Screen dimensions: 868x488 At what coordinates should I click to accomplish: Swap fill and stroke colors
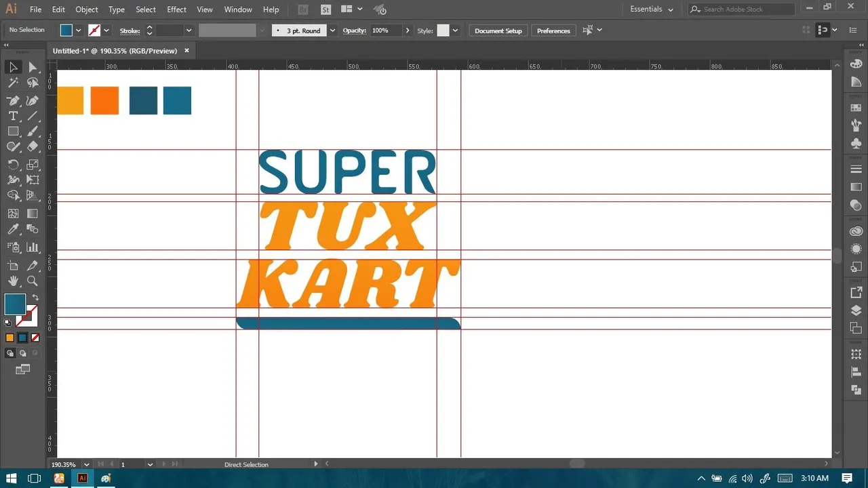(x=35, y=298)
